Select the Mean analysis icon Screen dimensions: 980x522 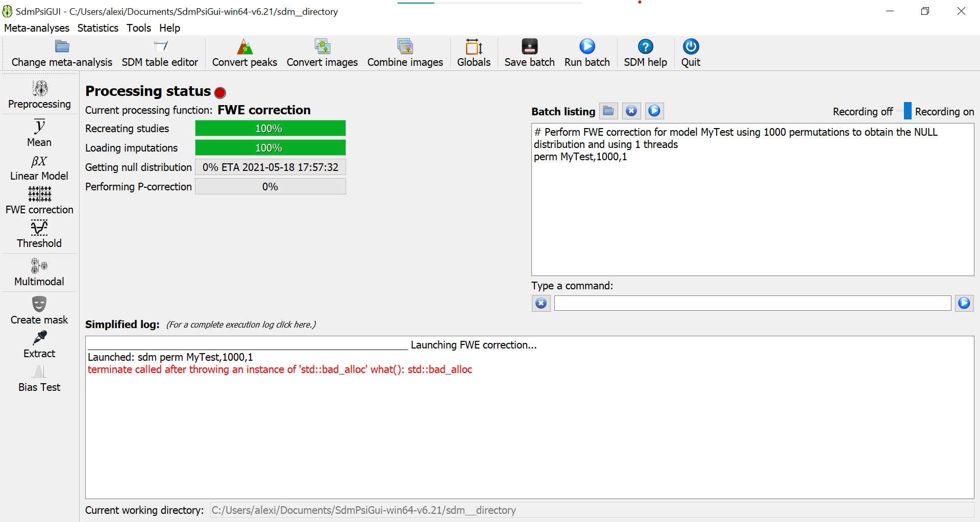39,133
